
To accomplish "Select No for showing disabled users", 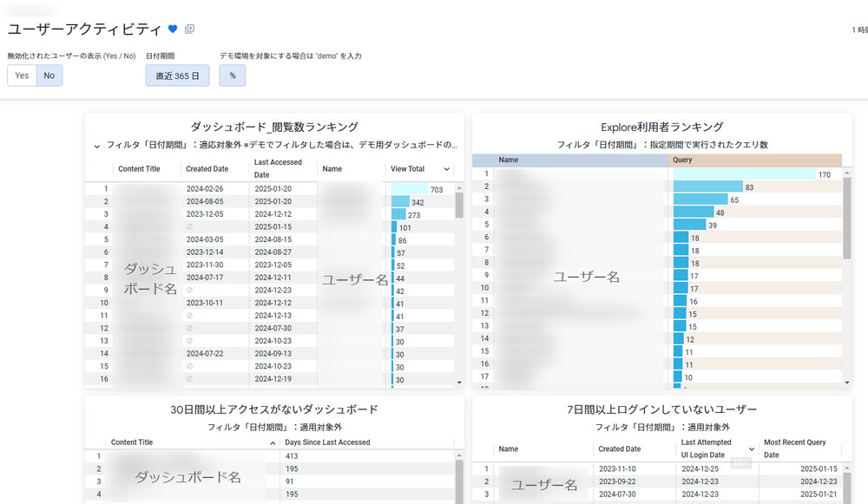I will [x=49, y=75].
